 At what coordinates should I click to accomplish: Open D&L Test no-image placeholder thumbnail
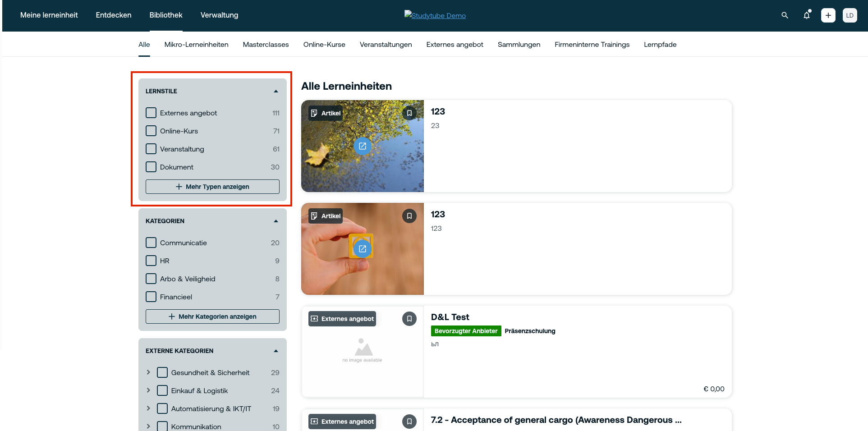363,352
